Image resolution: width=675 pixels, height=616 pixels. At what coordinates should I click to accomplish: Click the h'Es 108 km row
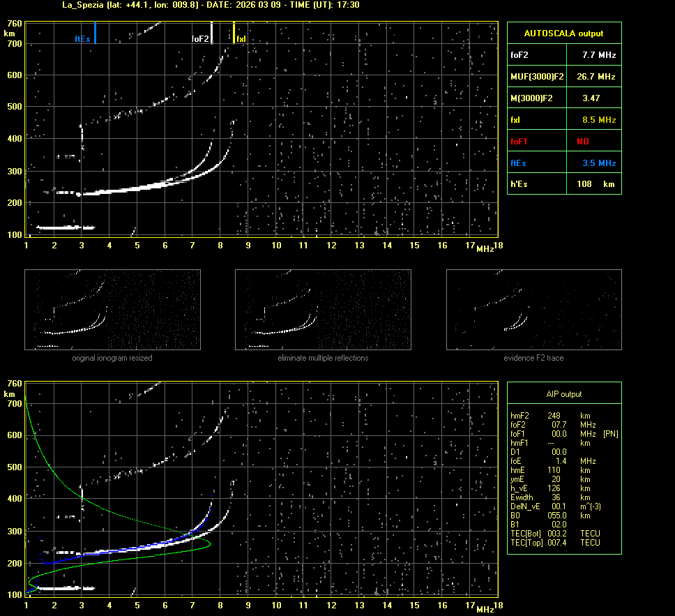pyautogui.click(x=563, y=184)
